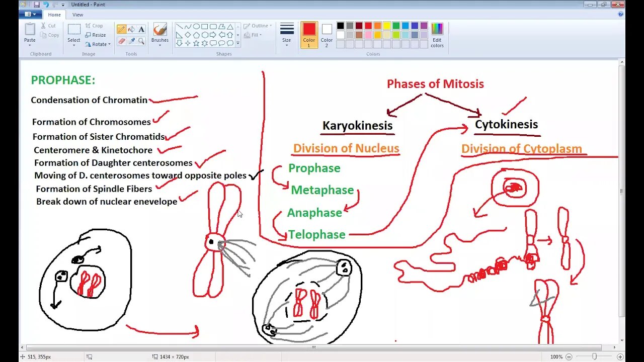Switch to the View ribbon tab
Image resolution: width=644 pixels, height=362 pixels.
77,15
